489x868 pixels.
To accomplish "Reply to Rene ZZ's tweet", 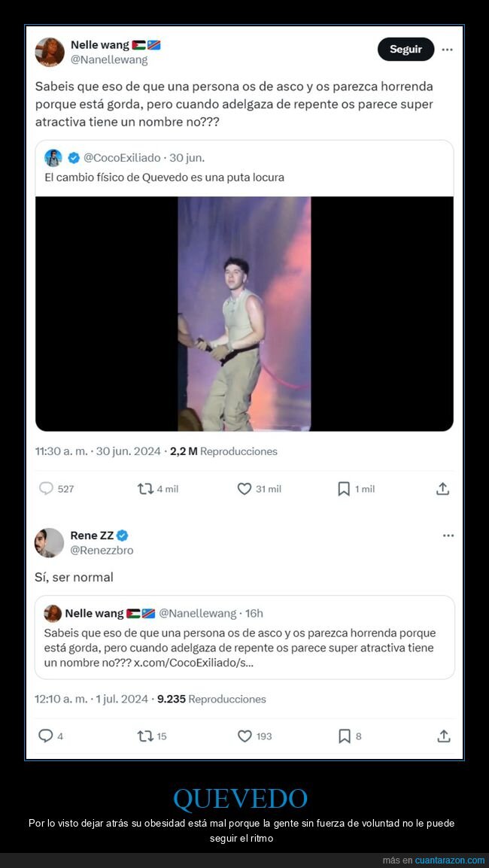I will point(46,736).
